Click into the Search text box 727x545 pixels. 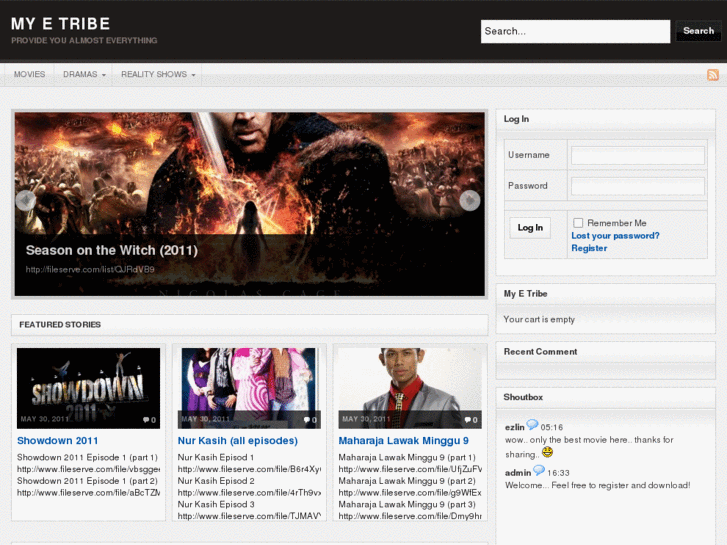coord(575,31)
